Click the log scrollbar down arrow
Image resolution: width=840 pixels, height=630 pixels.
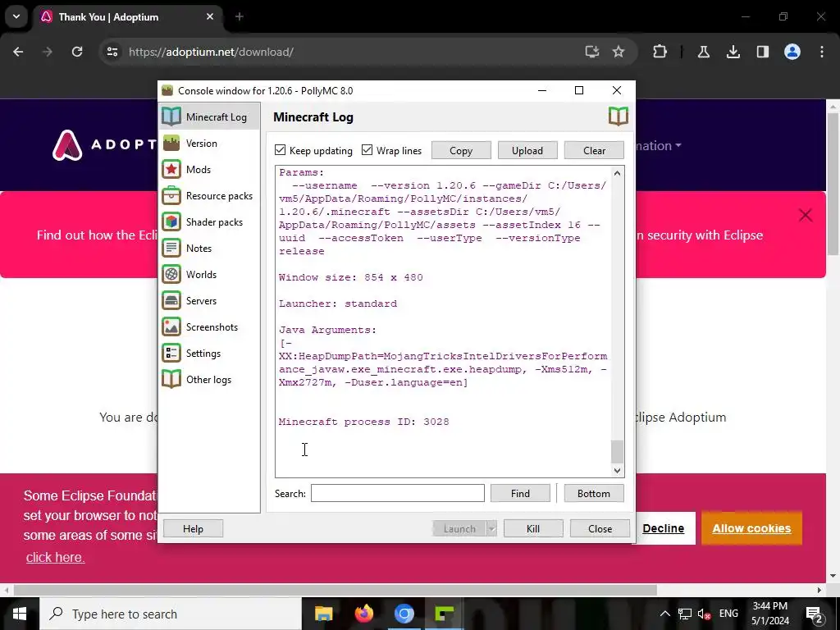tap(617, 470)
